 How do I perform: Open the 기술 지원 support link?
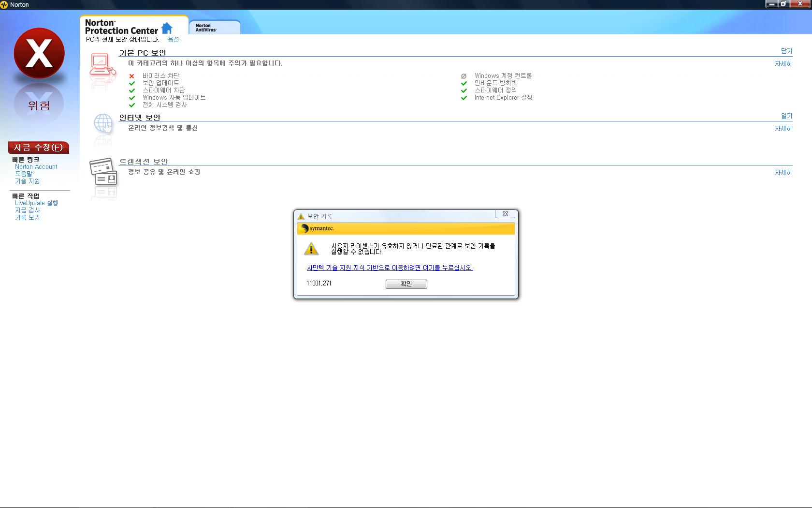(28, 181)
